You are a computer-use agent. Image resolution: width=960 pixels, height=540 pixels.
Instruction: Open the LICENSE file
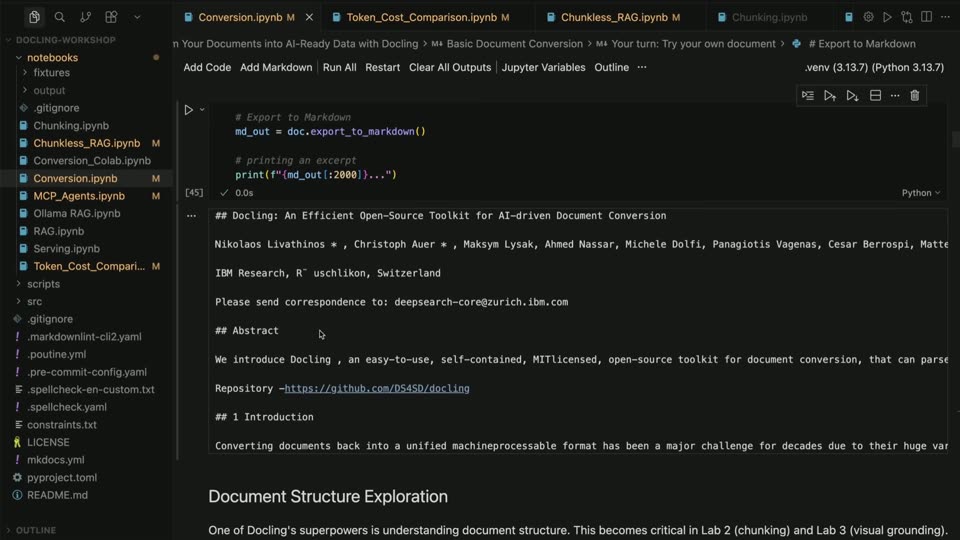click(48, 442)
